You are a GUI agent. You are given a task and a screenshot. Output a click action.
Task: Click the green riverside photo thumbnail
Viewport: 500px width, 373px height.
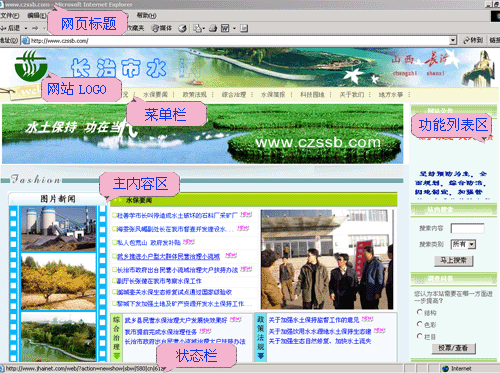pos(59,337)
